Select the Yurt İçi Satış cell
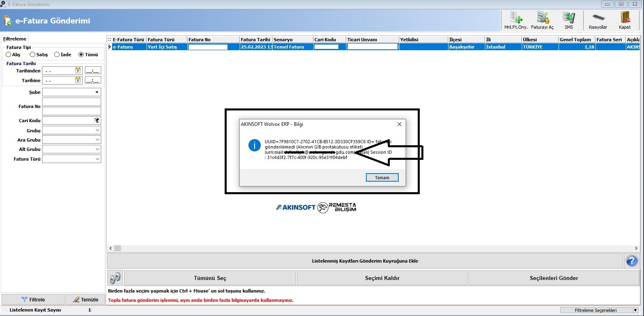 tap(167, 47)
